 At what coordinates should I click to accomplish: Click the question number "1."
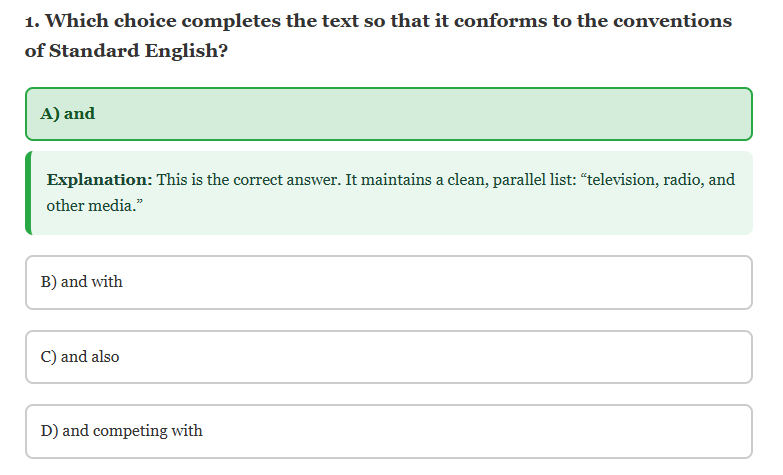[x=32, y=21]
